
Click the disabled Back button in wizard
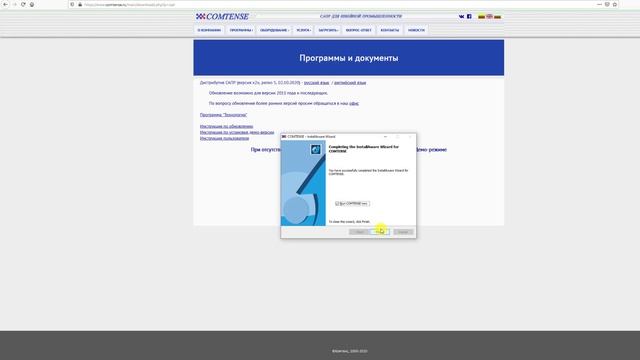point(359,232)
